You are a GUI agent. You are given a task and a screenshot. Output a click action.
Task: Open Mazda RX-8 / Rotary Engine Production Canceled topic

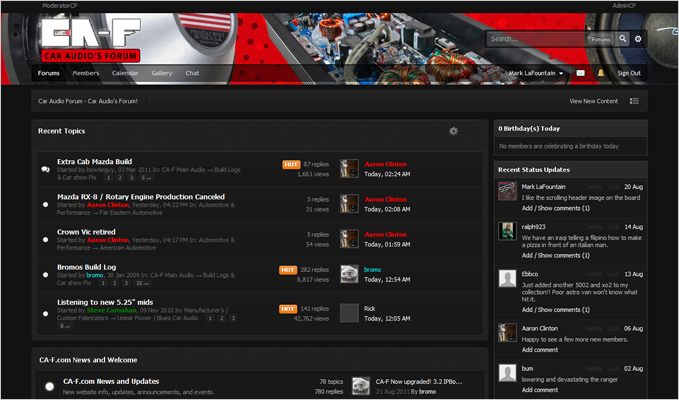pyautogui.click(x=141, y=197)
